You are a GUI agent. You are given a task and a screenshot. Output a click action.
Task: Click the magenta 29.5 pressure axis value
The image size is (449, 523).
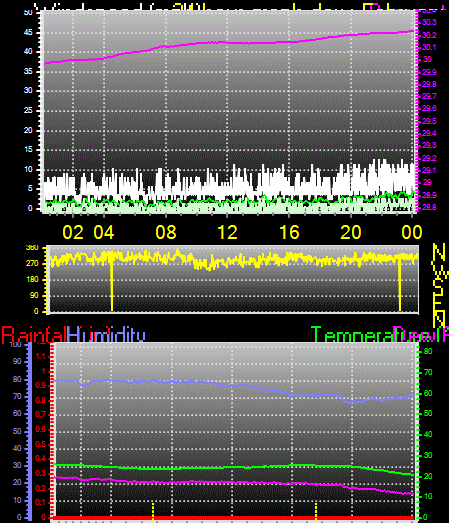(429, 121)
